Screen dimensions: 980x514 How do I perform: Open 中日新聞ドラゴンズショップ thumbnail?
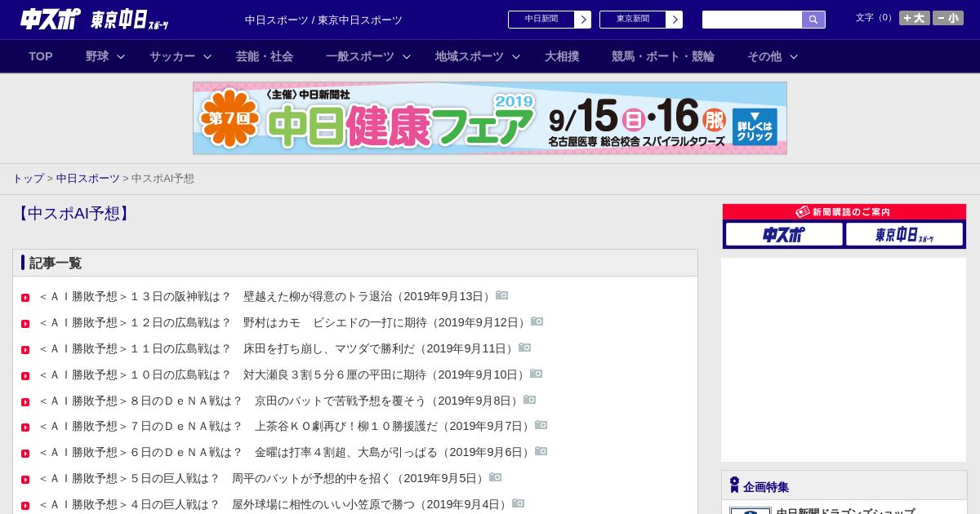click(751, 511)
